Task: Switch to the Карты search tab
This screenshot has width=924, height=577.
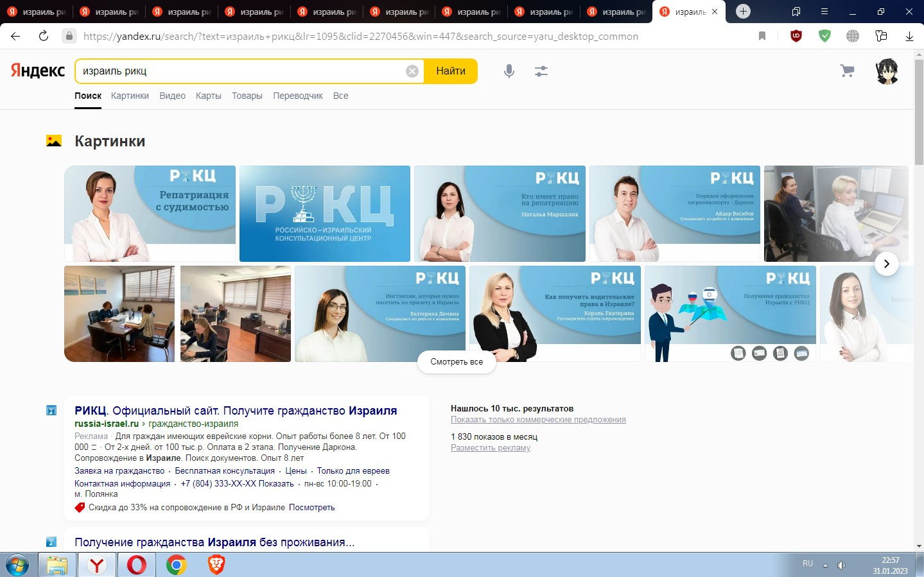Action: pyautogui.click(x=209, y=96)
